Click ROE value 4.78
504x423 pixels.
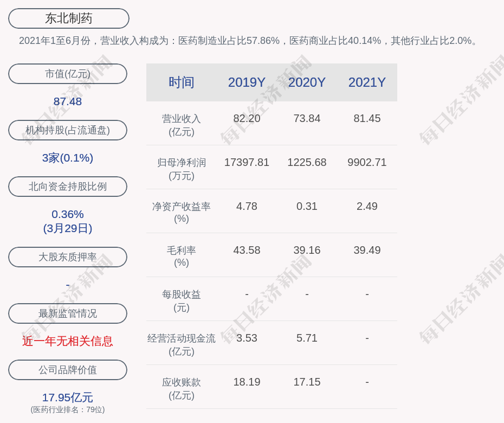pos(247,207)
